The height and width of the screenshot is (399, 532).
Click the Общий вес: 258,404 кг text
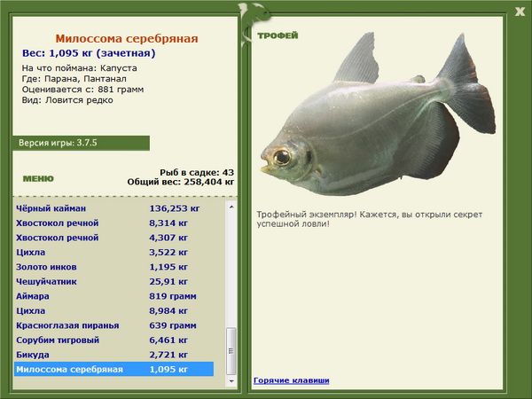click(181, 182)
